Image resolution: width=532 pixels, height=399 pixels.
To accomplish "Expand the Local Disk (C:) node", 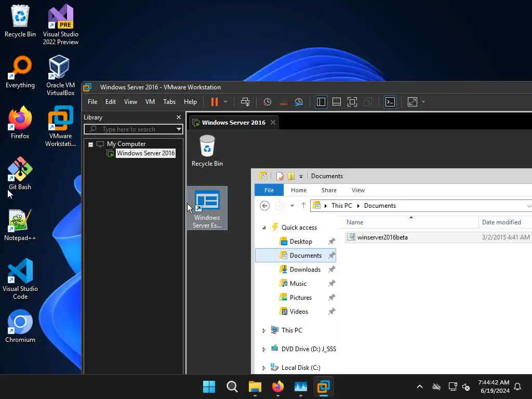I will (x=264, y=368).
